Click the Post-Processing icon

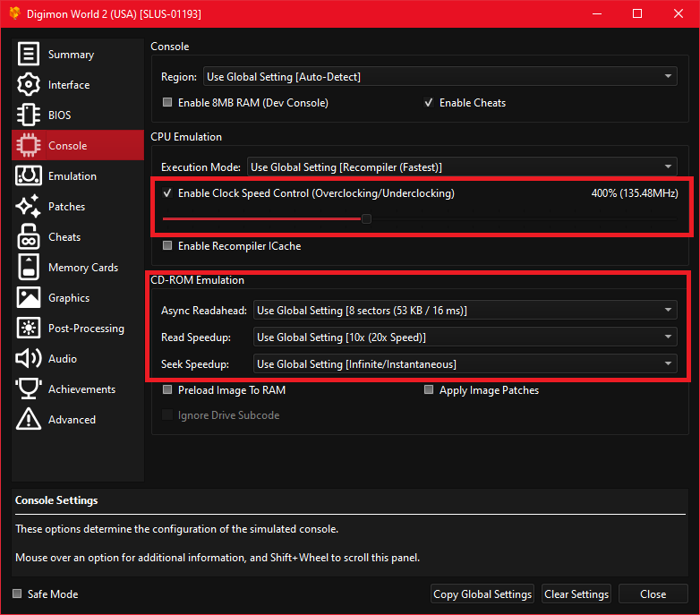(29, 328)
